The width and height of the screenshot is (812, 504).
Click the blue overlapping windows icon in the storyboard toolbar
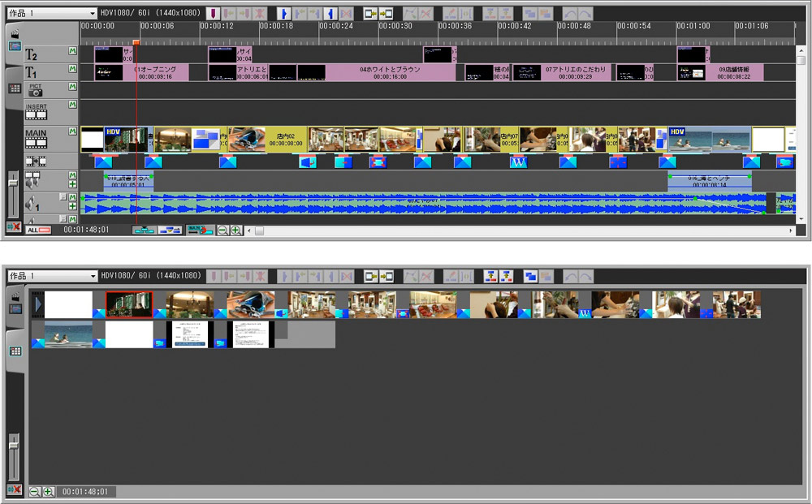tap(529, 276)
